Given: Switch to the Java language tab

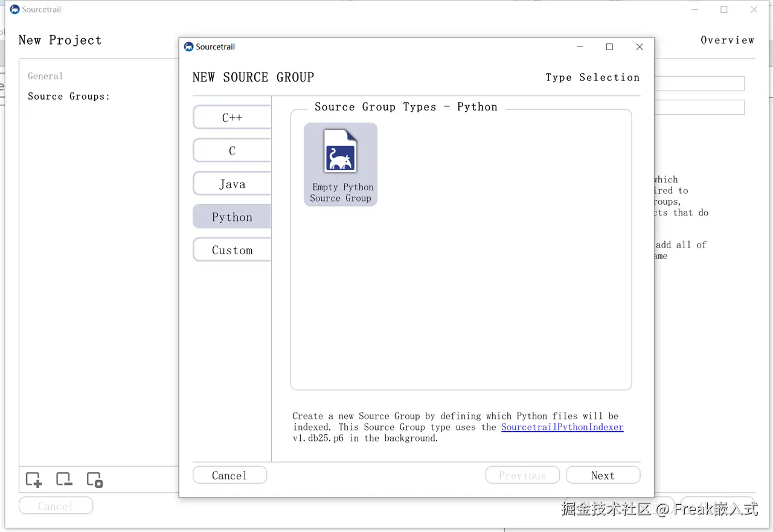Looking at the screenshot, I should pos(232,184).
